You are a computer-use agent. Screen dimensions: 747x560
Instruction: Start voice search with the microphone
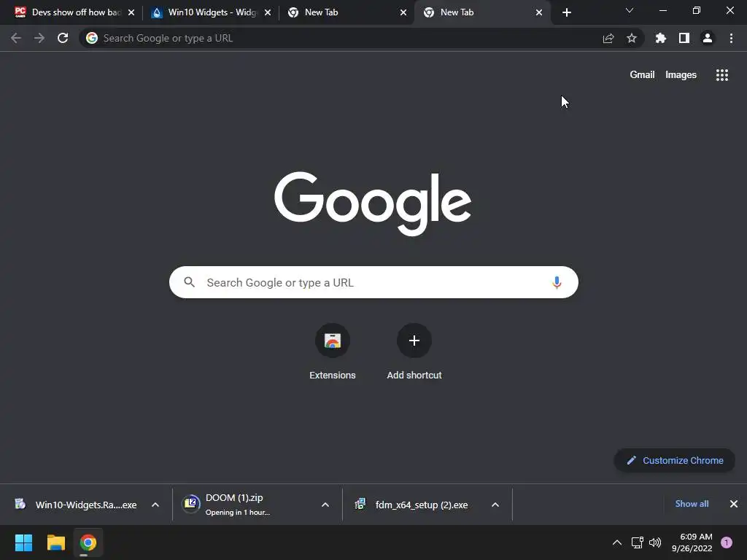557,282
